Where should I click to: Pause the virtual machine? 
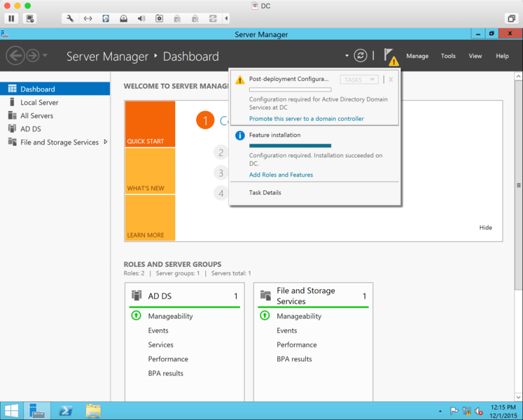(x=12, y=18)
